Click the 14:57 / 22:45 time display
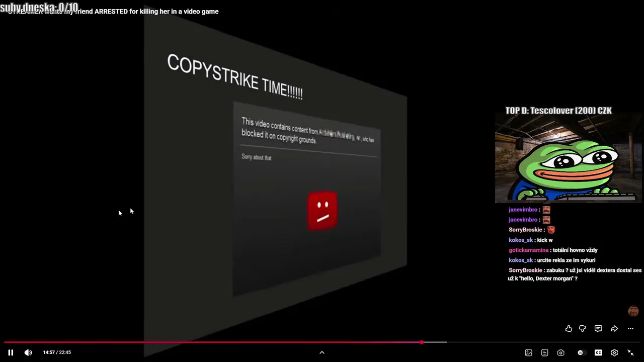 coord(57,352)
